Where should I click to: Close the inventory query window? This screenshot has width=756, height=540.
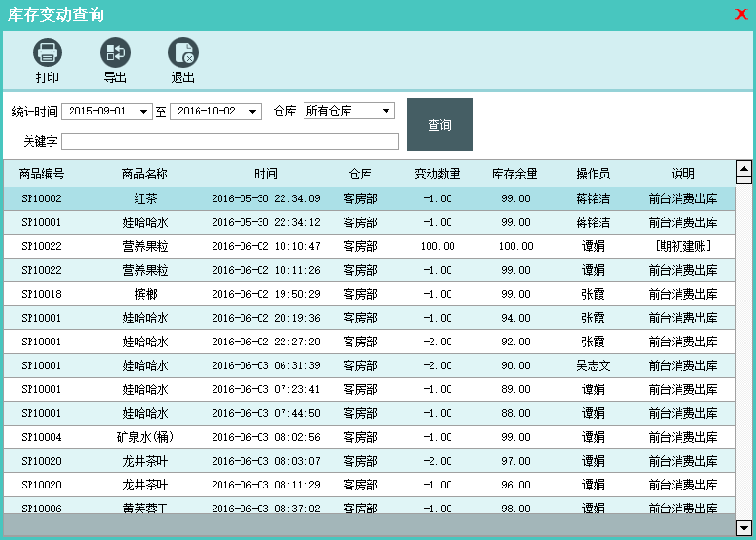point(741,14)
